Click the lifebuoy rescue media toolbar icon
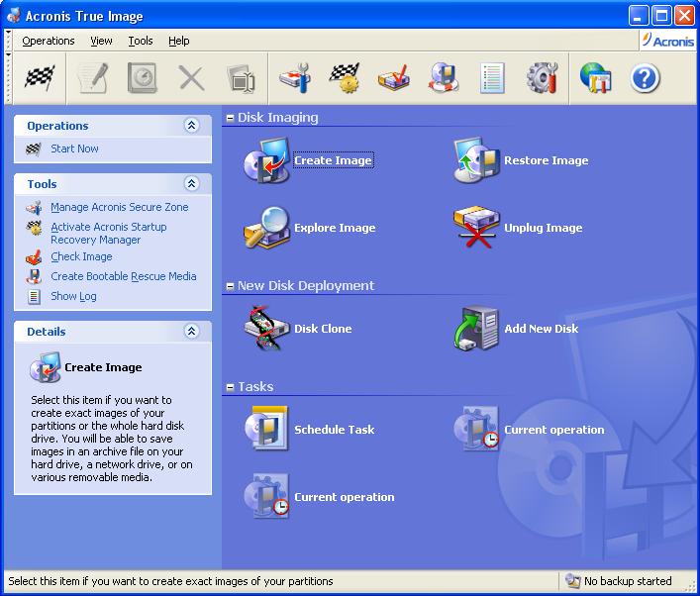700x596 pixels. 443,77
